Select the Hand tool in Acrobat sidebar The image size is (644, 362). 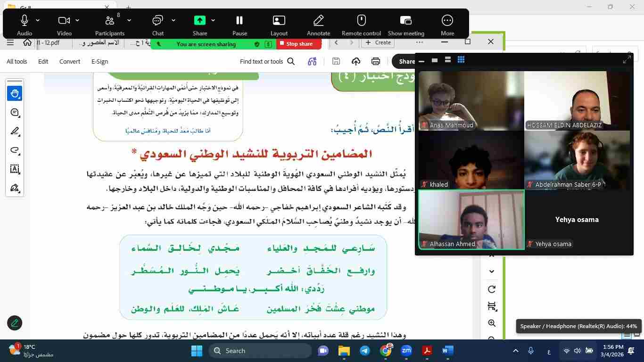[15, 93]
